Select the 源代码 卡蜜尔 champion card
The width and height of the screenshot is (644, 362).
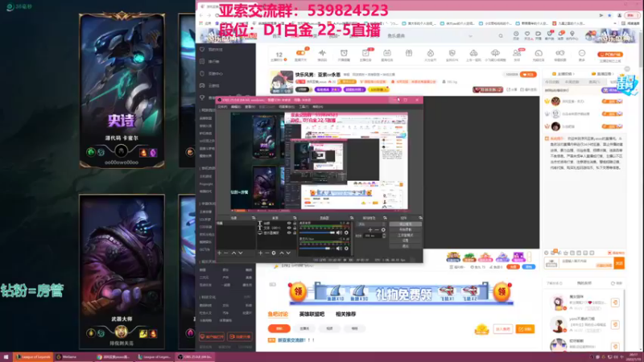tap(122, 90)
